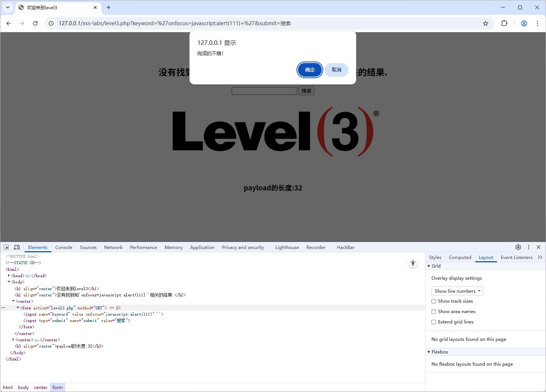Image resolution: width=546 pixels, height=392 pixels.
Task: Click the 搜索 submit button
Action: tap(307, 91)
